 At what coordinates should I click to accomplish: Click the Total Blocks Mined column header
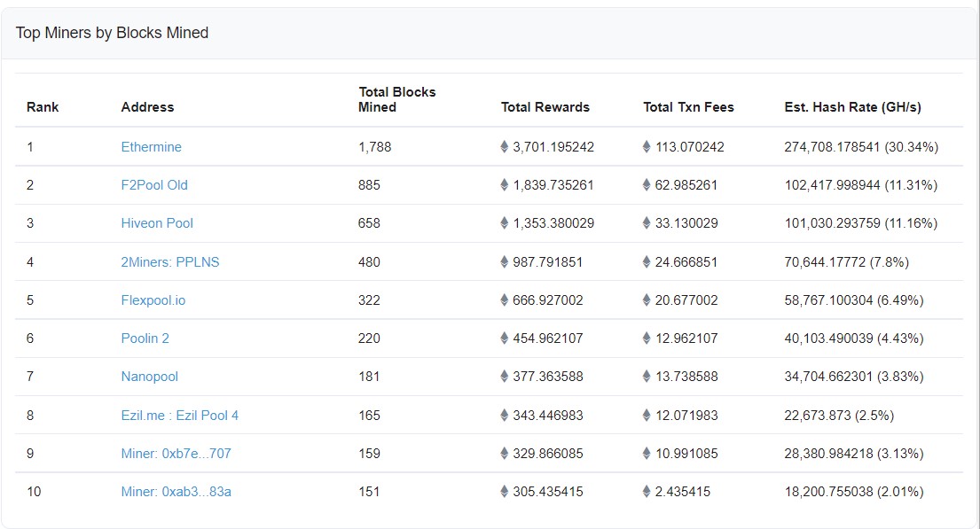[x=396, y=99]
